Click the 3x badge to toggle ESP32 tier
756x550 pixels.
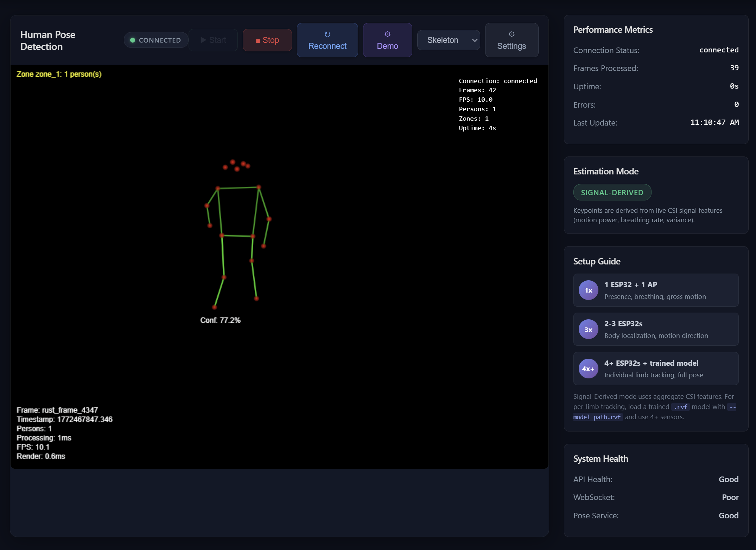pos(588,329)
